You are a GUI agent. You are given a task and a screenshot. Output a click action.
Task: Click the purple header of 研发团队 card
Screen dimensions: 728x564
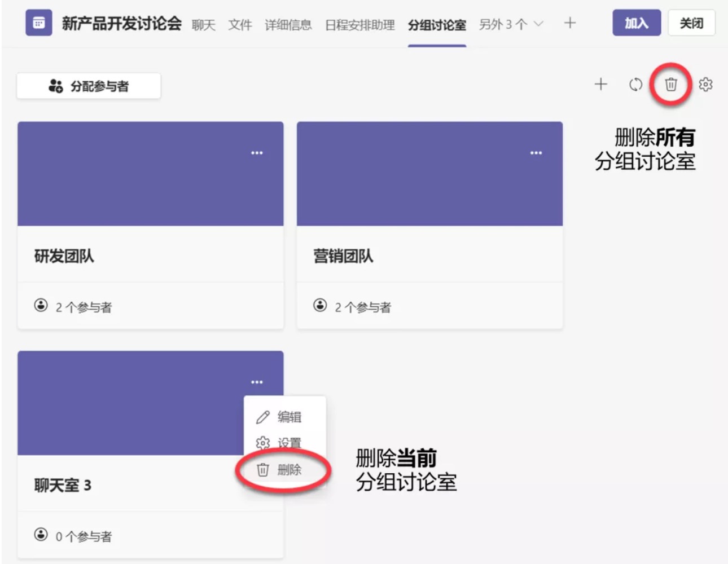150,174
